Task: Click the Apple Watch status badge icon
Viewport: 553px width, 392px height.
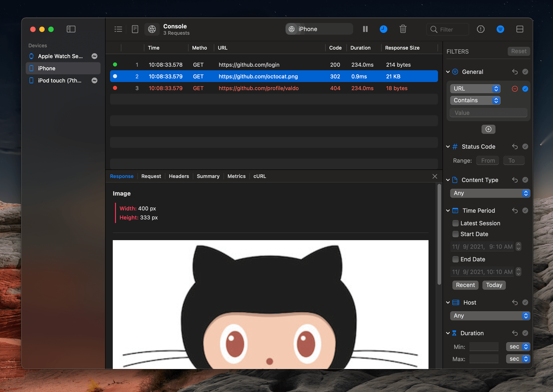Action: [94, 56]
